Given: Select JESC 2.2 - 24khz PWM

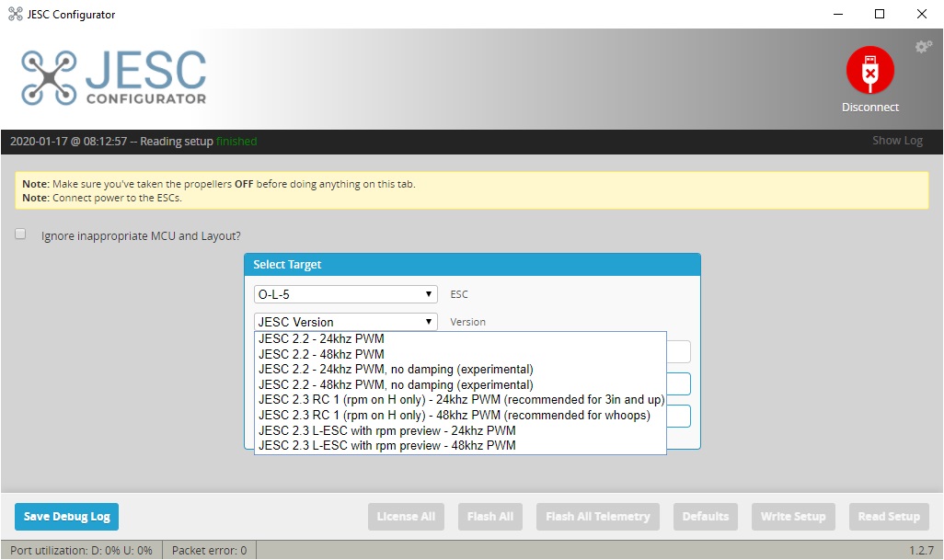Looking at the screenshot, I should (x=460, y=338).
